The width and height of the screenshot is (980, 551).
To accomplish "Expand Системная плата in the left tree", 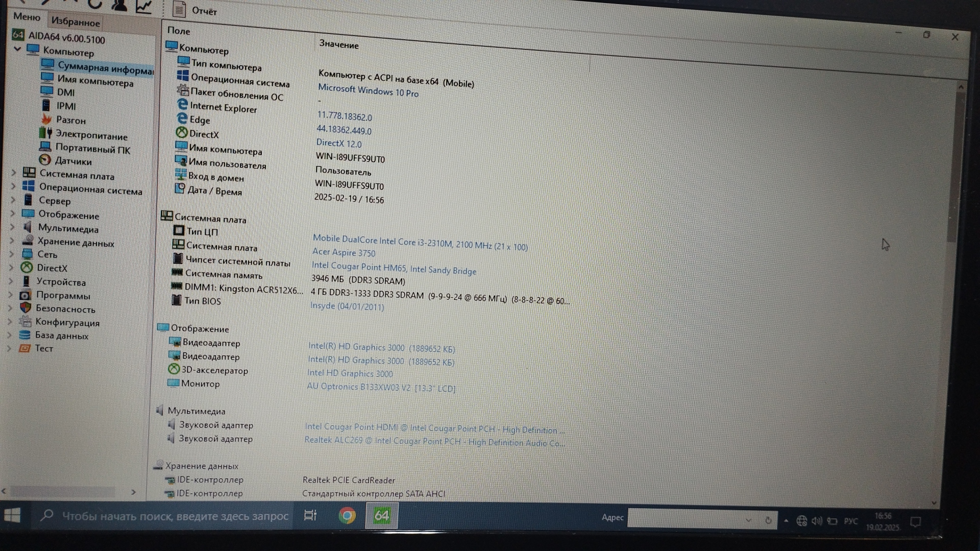I will pos(14,172).
